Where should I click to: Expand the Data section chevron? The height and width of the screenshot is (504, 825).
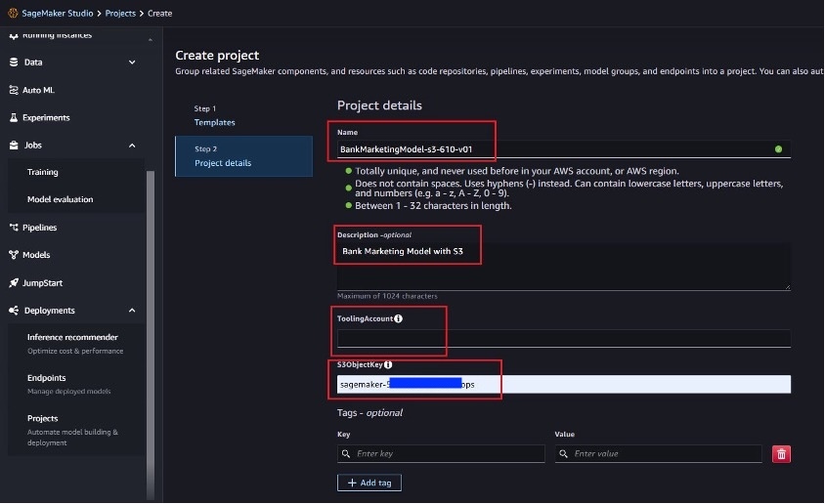tap(132, 62)
